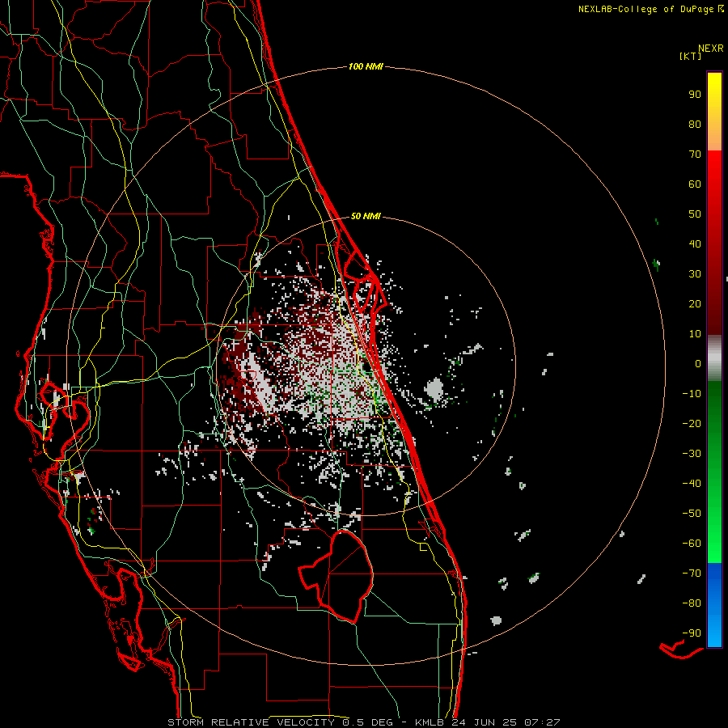This screenshot has height=728, width=728.
Task: Click the -10 value on the velocity scale
Action: click(x=692, y=394)
